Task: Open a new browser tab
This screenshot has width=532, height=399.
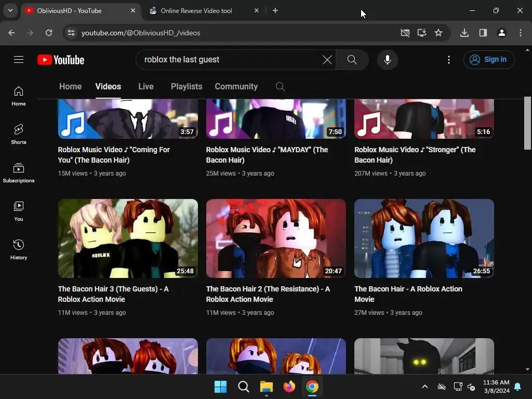Action: [275, 10]
